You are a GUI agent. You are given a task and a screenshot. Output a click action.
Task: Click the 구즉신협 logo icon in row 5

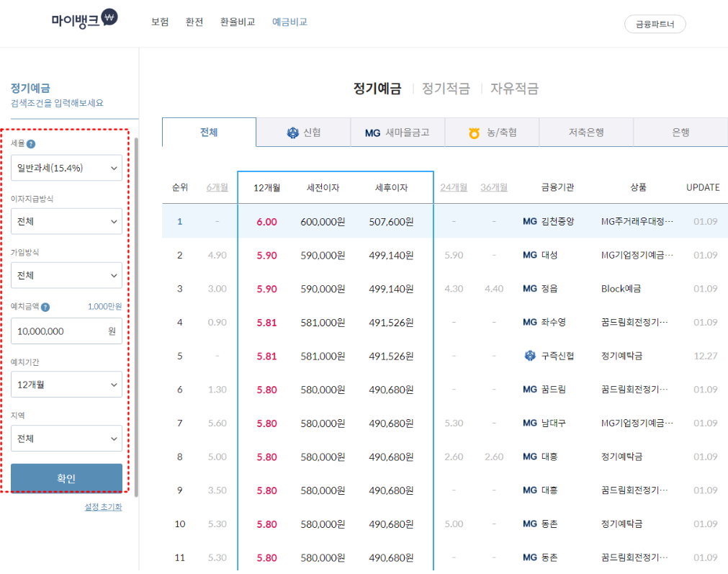click(530, 356)
